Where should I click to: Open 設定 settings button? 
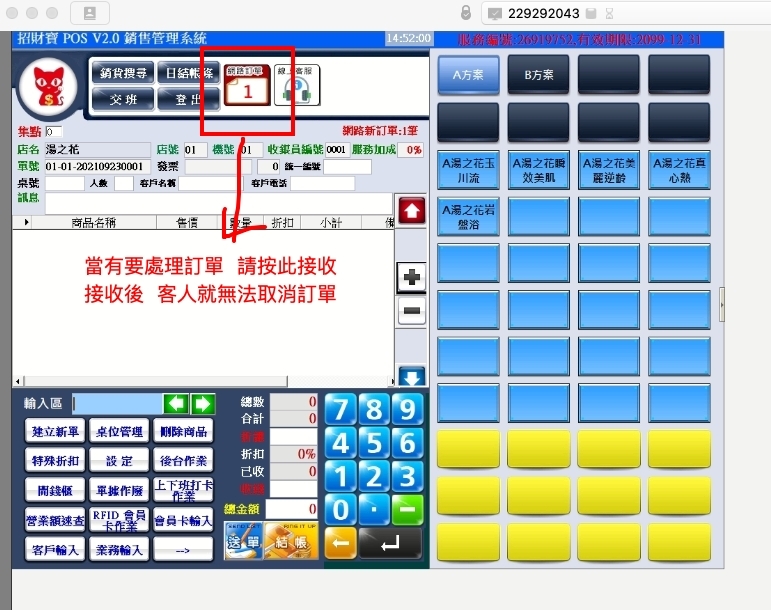coord(119,461)
